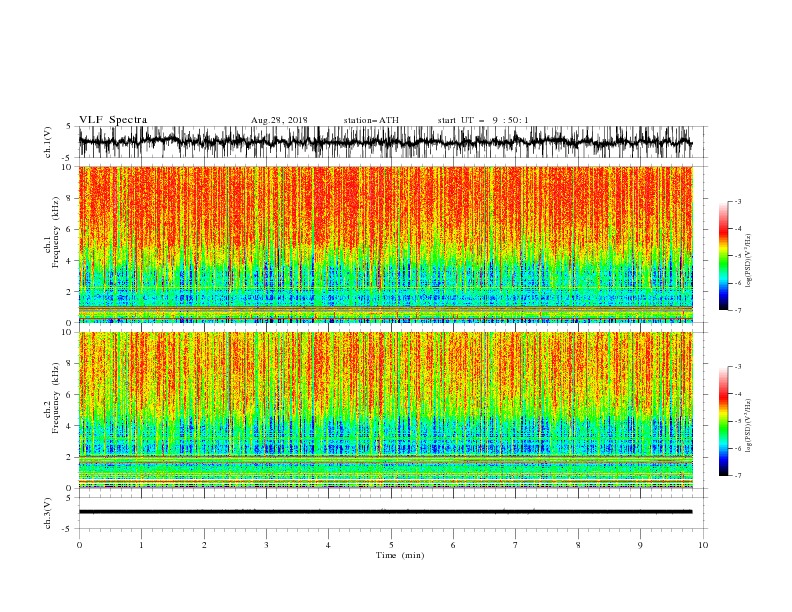Click the time axis tick label '0'

[79, 545]
